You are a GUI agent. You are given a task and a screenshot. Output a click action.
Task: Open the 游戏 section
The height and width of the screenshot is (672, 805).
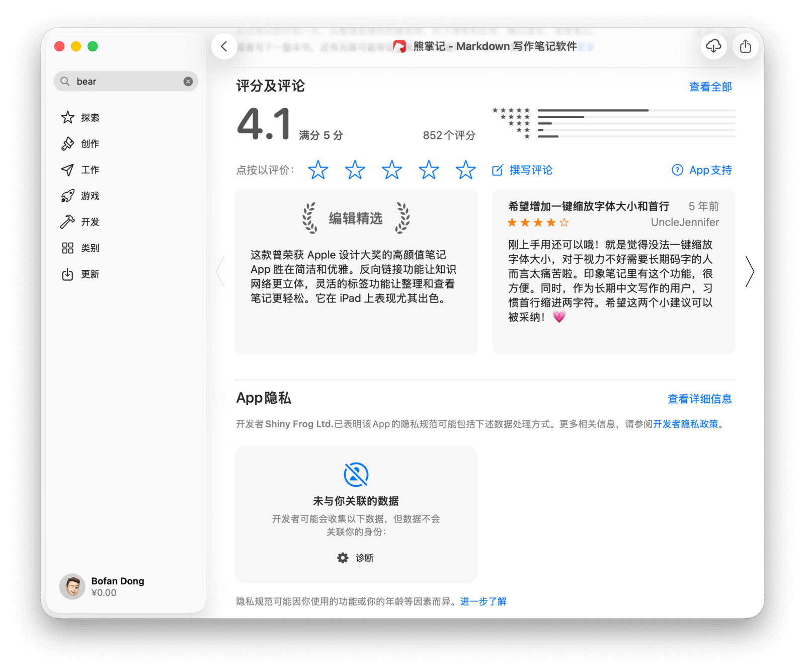[126, 196]
